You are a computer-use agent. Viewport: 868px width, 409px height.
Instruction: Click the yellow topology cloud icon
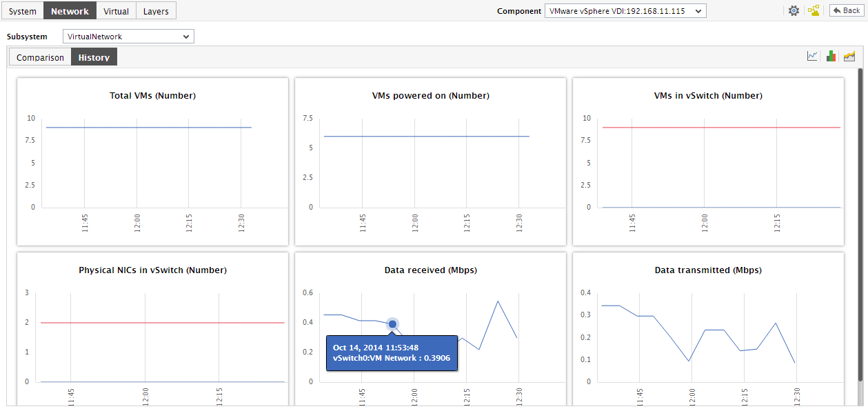pyautogui.click(x=814, y=11)
